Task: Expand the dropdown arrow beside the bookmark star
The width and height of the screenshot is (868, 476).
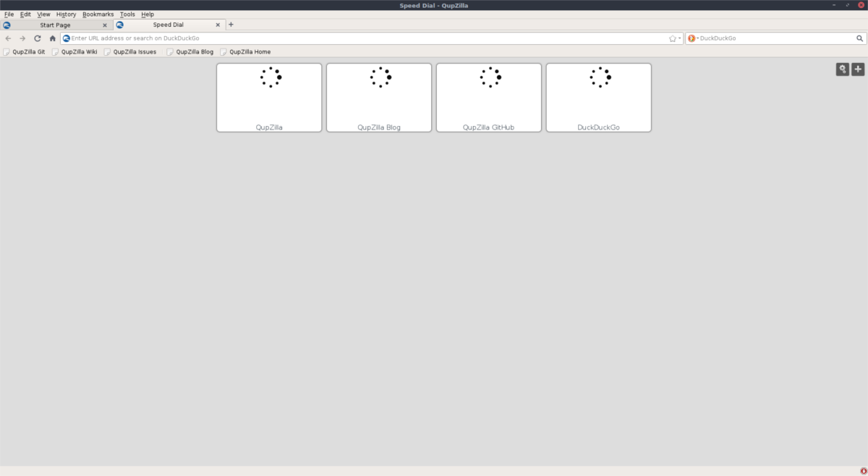Action: (680, 38)
